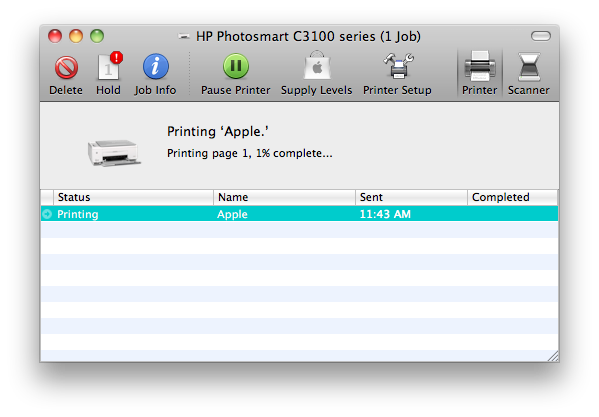Click the small printer icon in the window title

pyautogui.click(x=184, y=37)
